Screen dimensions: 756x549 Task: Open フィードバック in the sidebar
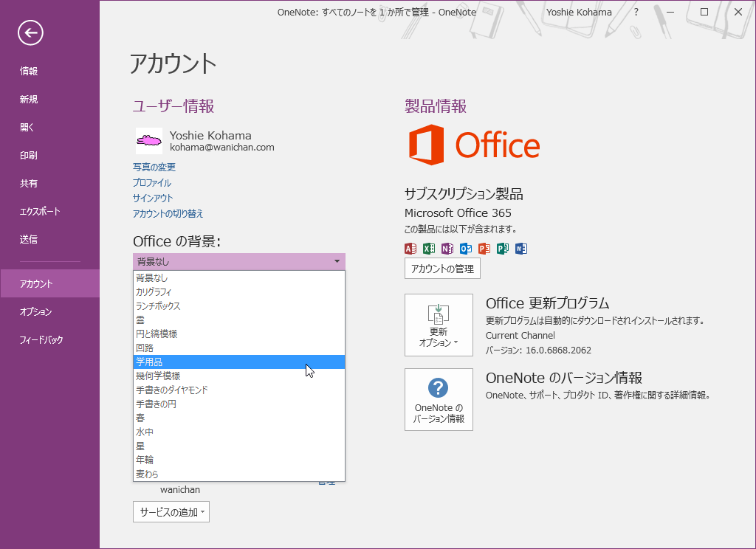point(49,339)
